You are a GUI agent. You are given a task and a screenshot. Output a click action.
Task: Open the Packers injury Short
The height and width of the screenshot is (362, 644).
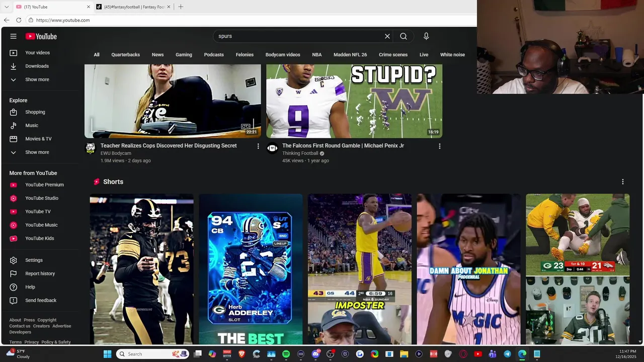(578, 269)
